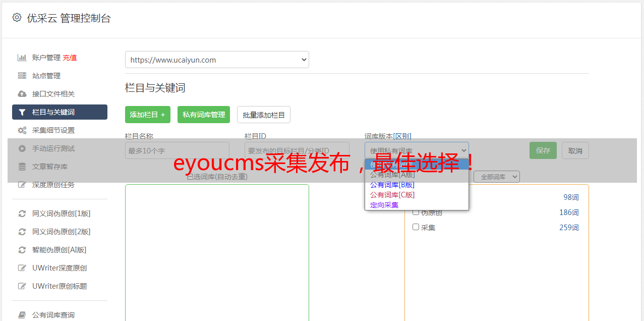The image size is (644, 321).
Task: Click the edit icon for UWriter原创标题
Action: 22,286
